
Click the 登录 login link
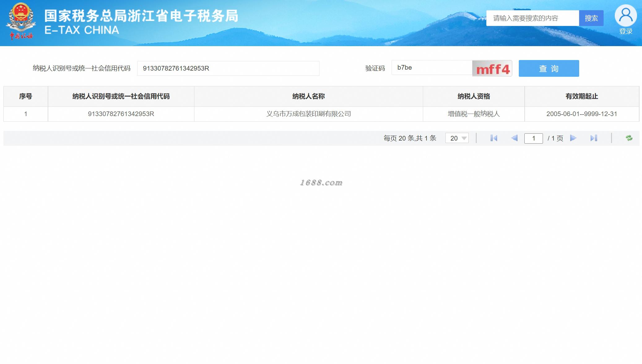(626, 31)
